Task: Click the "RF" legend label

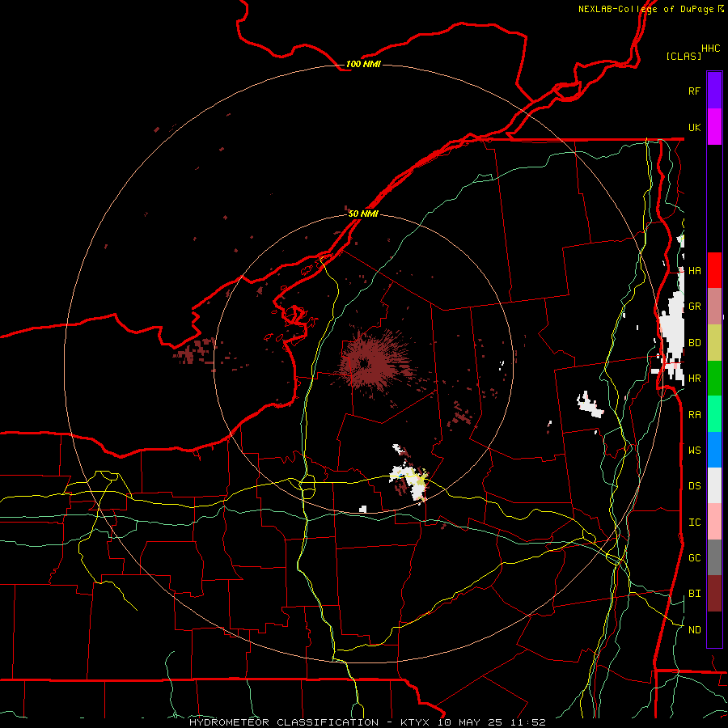Action: (x=695, y=91)
